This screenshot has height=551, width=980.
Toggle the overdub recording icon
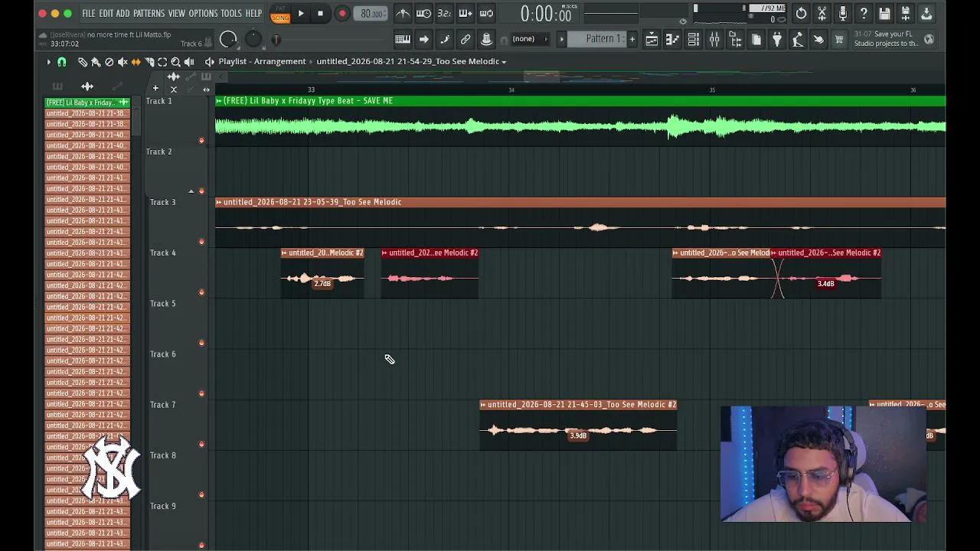[x=465, y=14]
